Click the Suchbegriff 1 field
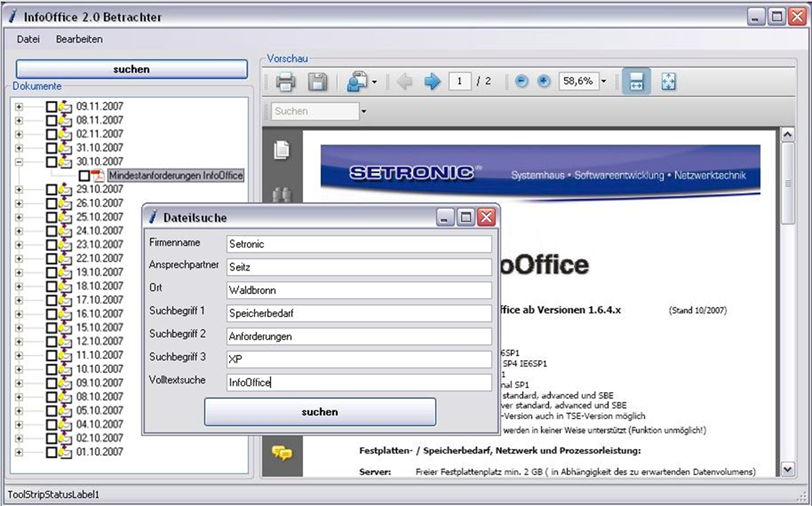 (x=359, y=313)
